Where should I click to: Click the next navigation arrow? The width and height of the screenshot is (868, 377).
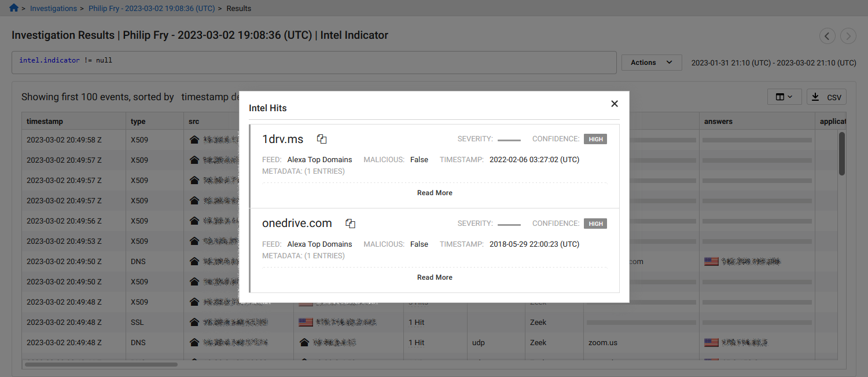[x=848, y=36]
